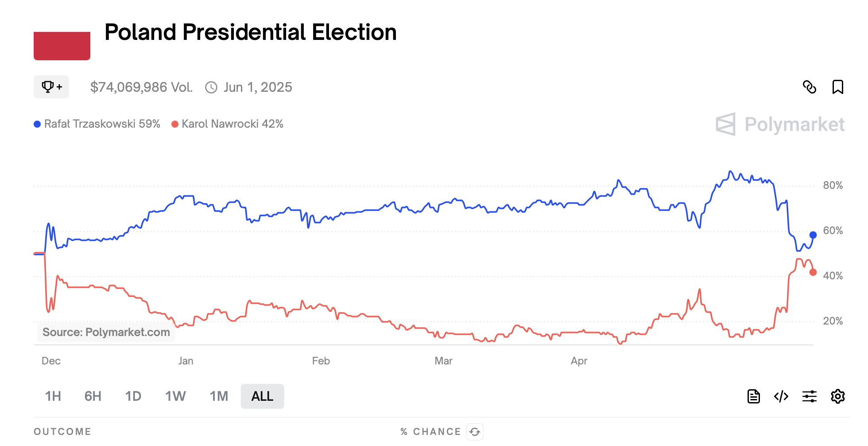This screenshot has height=446, width=868.
Task: Click the red Nawrocki endpoint dot
Action: click(x=813, y=272)
